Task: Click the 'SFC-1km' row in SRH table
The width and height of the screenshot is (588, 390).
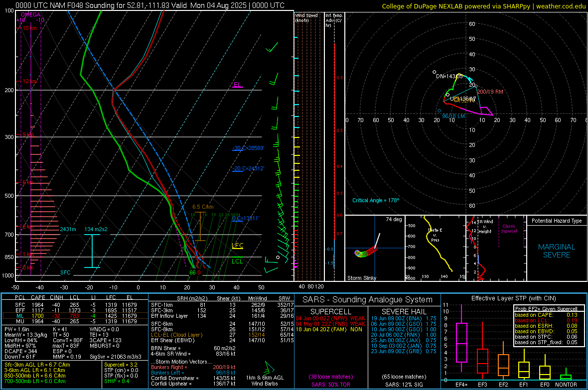Action: pyautogui.click(x=222, y=305)
